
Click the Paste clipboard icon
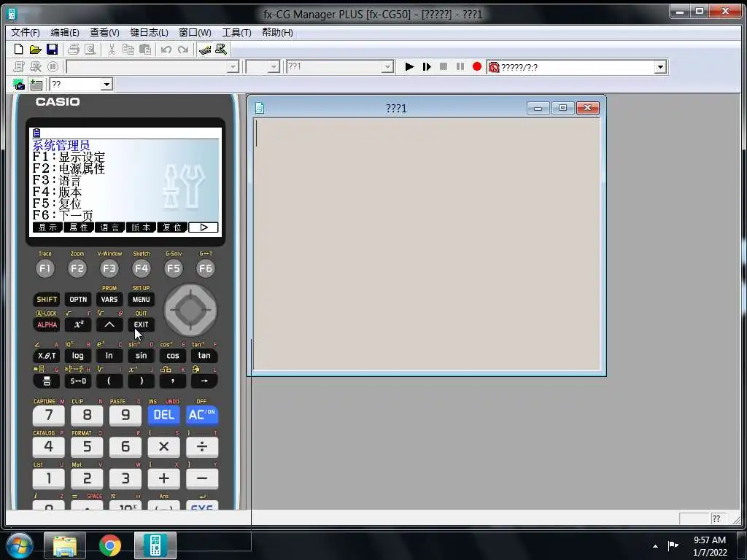pyautogui.click(x=145, y=50)
